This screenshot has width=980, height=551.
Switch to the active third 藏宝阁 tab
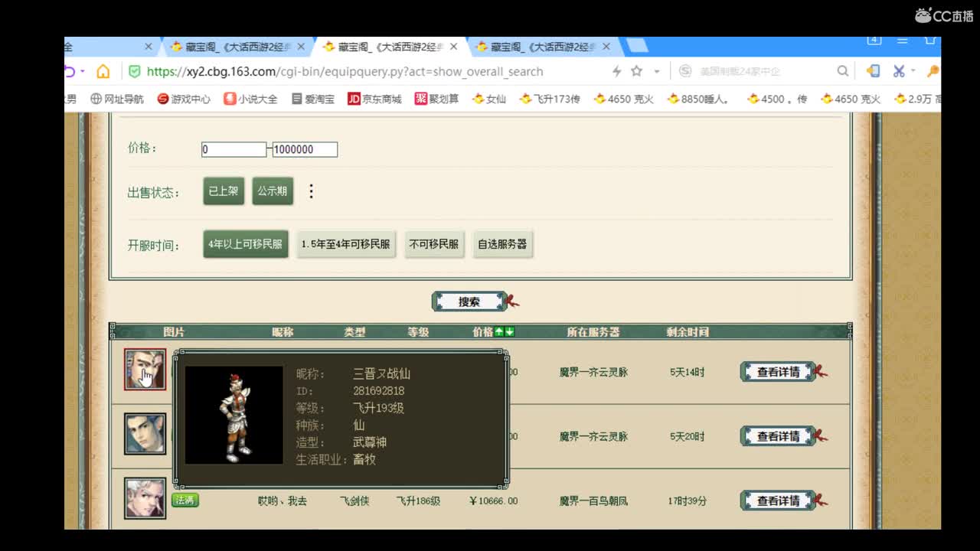390,47
